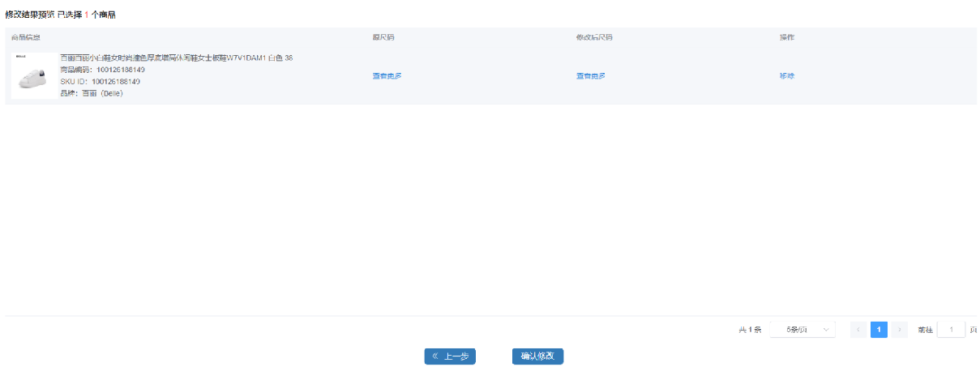Click the next page arrow in pagination
Viewport: 980px width, 367px height.
pyautogui.click(x=900, y=330)
